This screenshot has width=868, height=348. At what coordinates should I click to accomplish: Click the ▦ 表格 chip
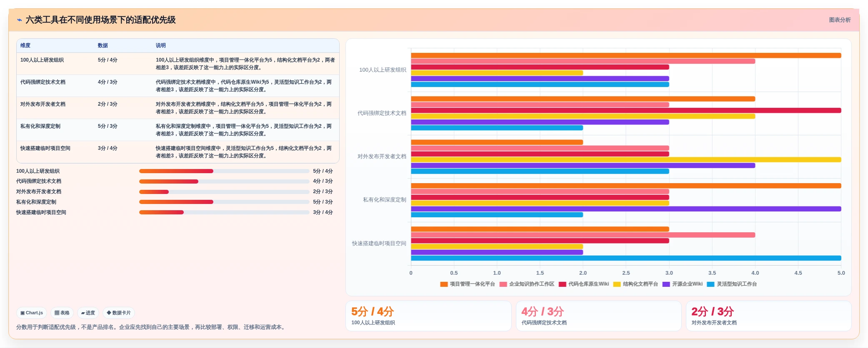pyautogui.click(x=62, y=313)
